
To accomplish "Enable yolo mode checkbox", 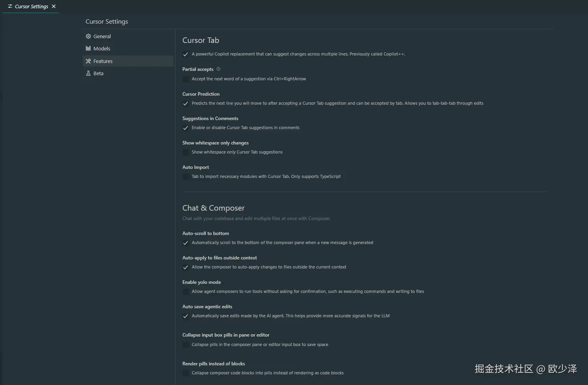I will click(186, 292).
